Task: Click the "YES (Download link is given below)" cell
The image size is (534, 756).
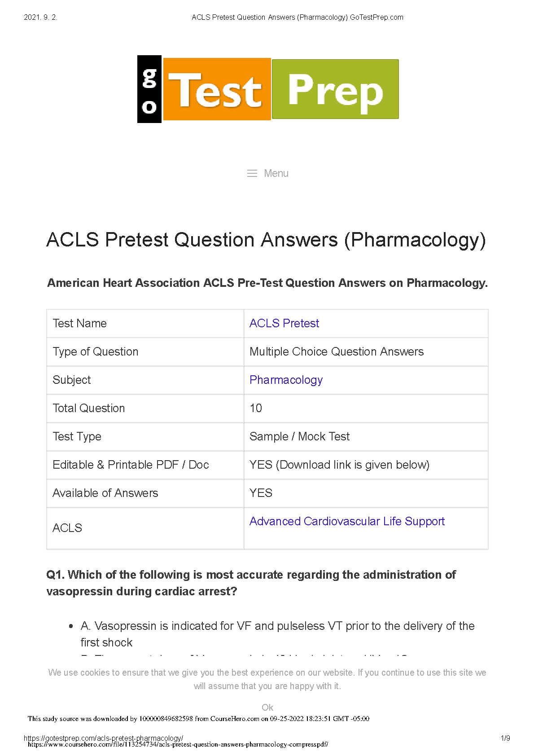Action: click(339, 465)
